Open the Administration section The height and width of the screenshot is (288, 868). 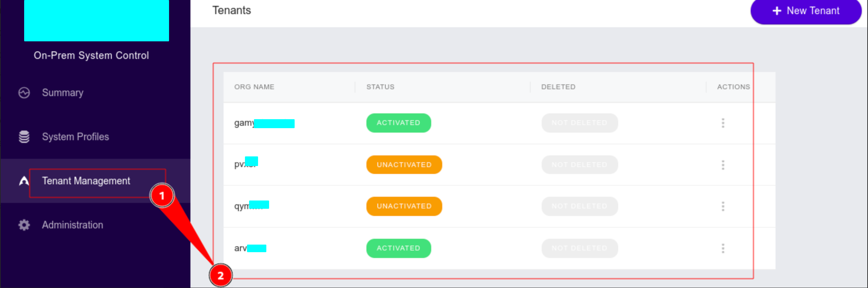pyautogui.click(x=72, y=225)
